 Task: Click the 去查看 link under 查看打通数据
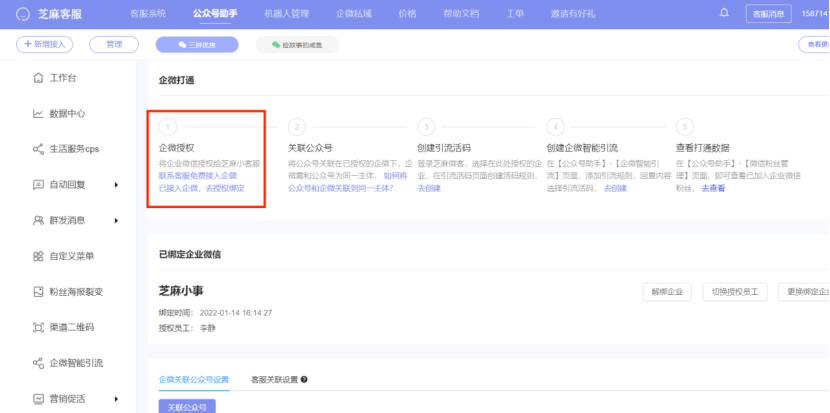pos(713,188)
